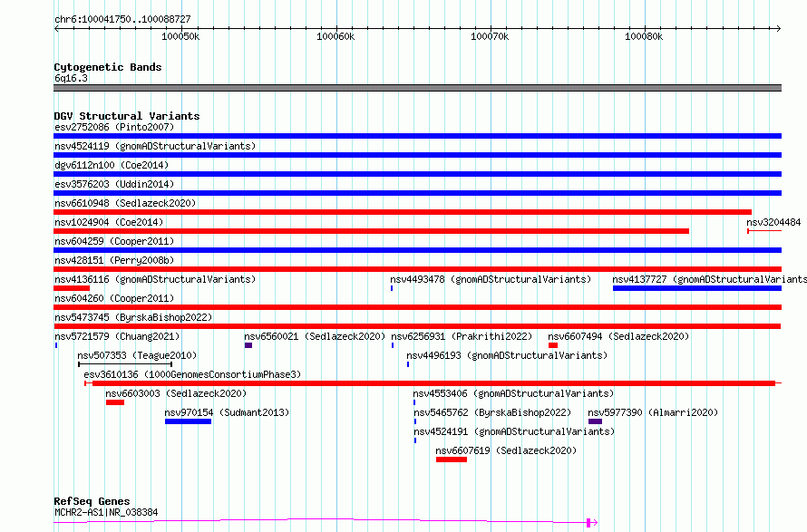Viewport: 807px width, 532px height.
Task: Select the nsv6610948 (Sedlazeck2020) label
Action: coord(125,203)
